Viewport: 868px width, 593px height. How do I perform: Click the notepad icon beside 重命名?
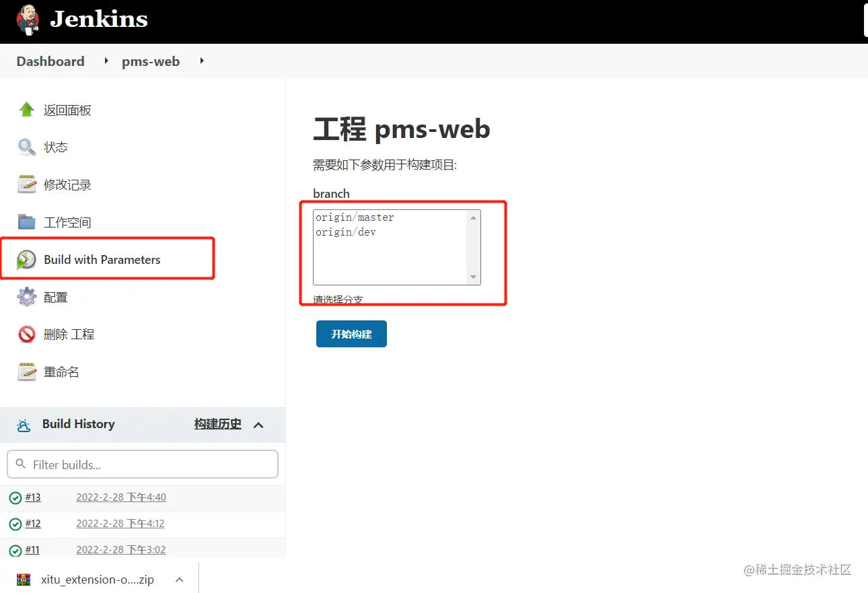click(x=27, y=372)
